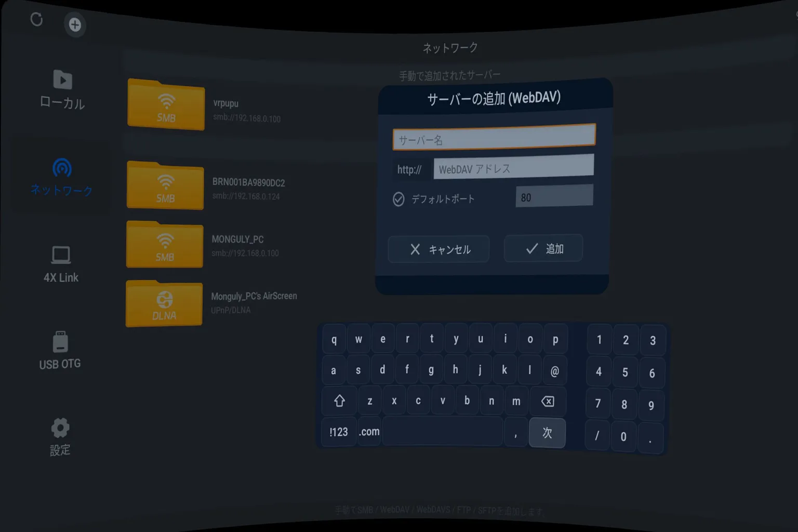This screenshot has width=798, height=532.
Task: Focus the サーバー名 server name field
Action: (x=494, y=137)
